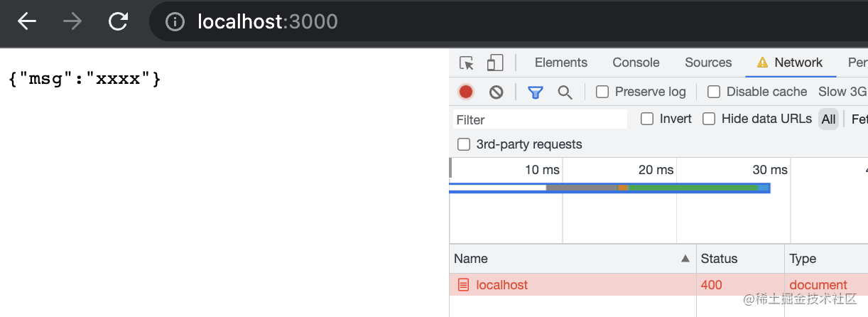Toggle the network filter funnel icon
The width and height of the screenshot is (868, 317).
click(x=535, y=92)
